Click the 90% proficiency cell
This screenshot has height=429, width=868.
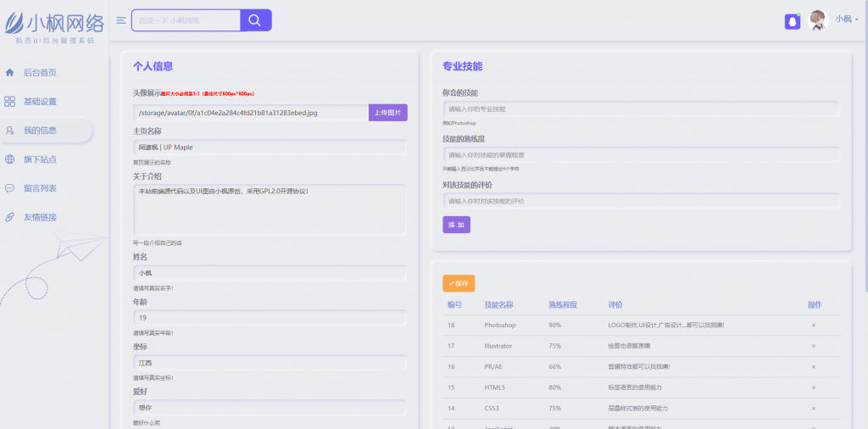(554, 326)
